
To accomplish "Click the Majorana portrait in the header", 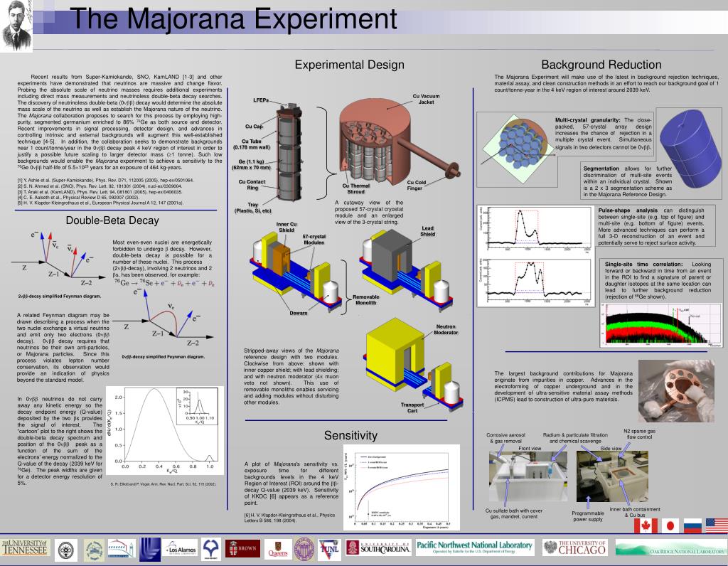I will [x=16, y=26].
